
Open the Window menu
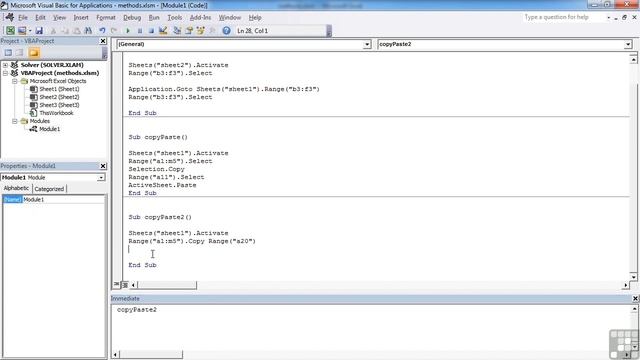click(x=230, y=18)
